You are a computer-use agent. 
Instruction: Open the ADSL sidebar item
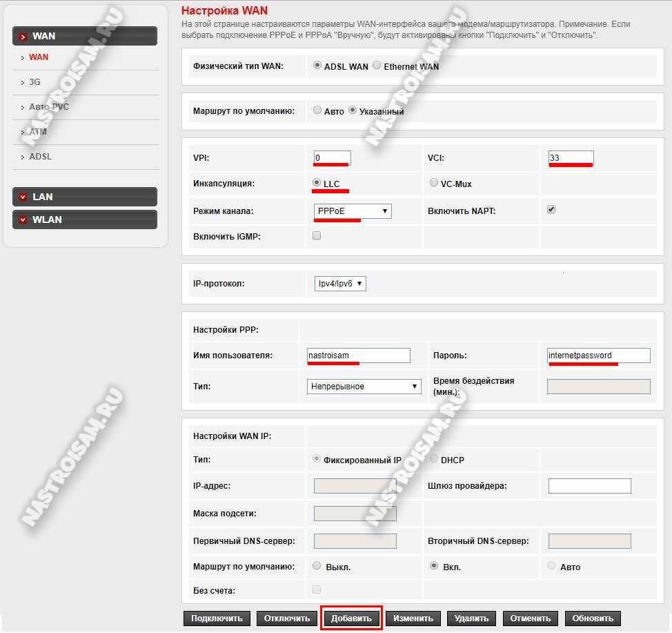(x=40, y=157)
